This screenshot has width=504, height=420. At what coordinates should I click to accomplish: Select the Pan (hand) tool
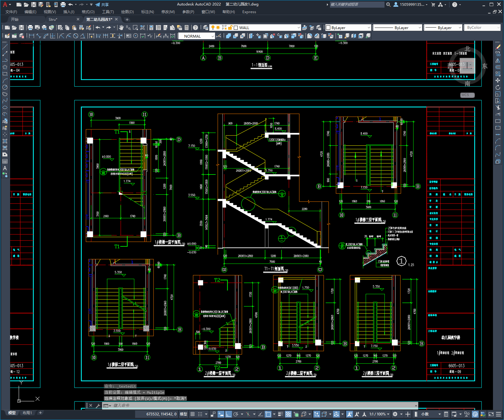[x=121, y=28]
